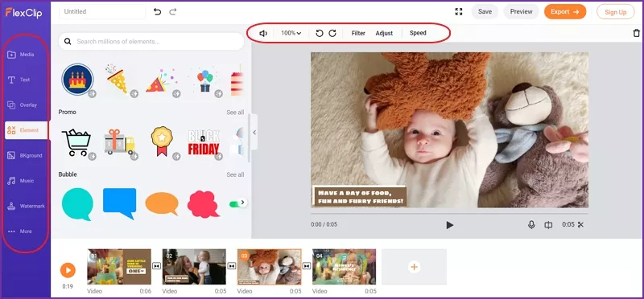The width and height of the screenshot is (644, 299).
Task: Trim clip with scissors icon
Action: pos(580,225)
